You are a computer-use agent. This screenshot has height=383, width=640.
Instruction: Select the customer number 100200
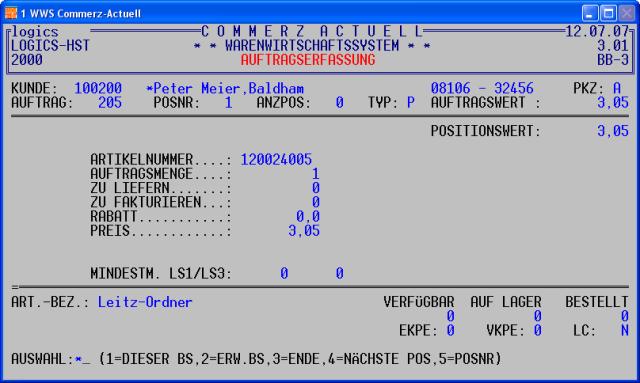(98, 88)
